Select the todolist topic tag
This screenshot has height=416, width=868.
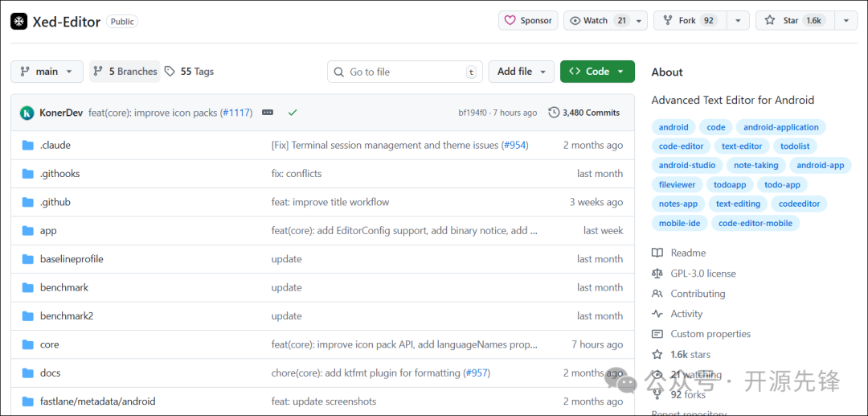point(795,146)
